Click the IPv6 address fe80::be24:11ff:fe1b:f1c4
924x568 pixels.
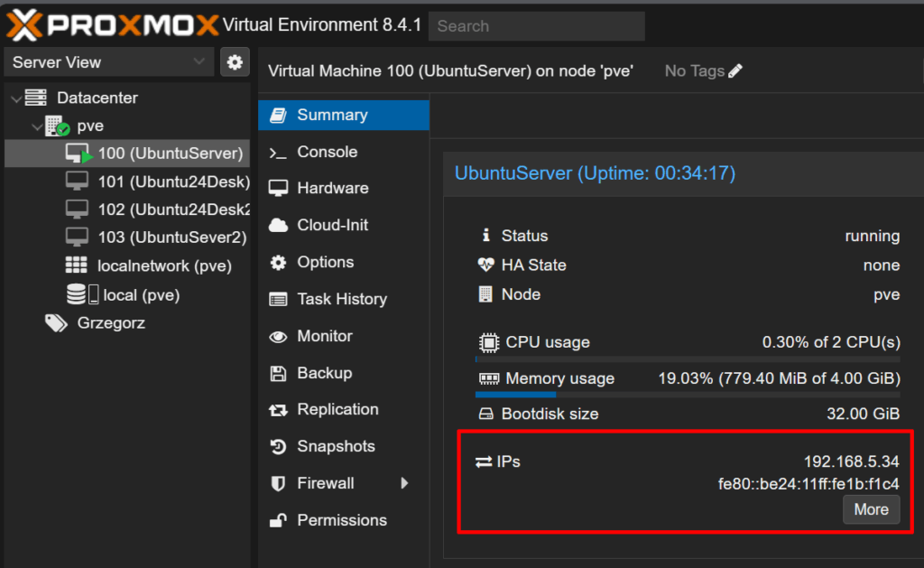point(808,484)
